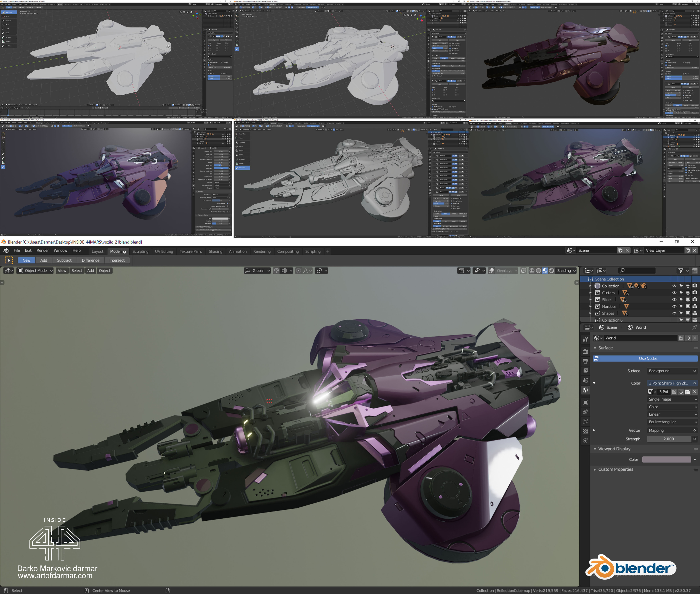Image resolution: width=700 pixels, height=594 pixels.
Task: Click the Add selection mode button
Action: click(x=44, y=260)
